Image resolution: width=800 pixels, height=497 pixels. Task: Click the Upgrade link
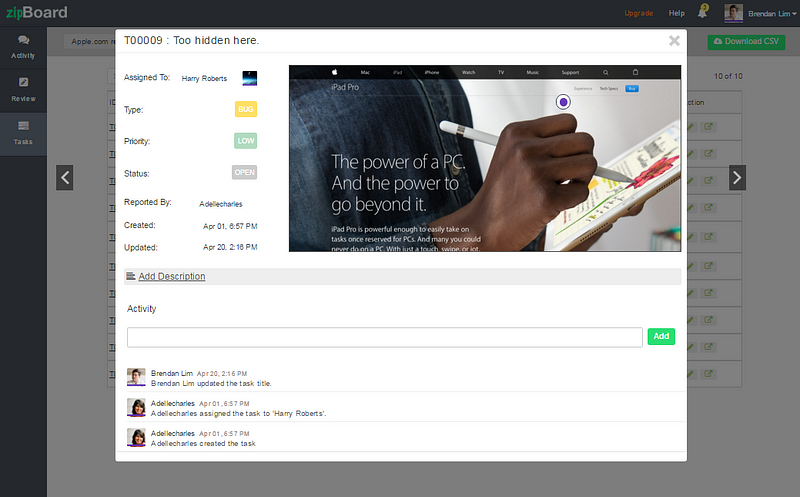[x=639, y=13]
